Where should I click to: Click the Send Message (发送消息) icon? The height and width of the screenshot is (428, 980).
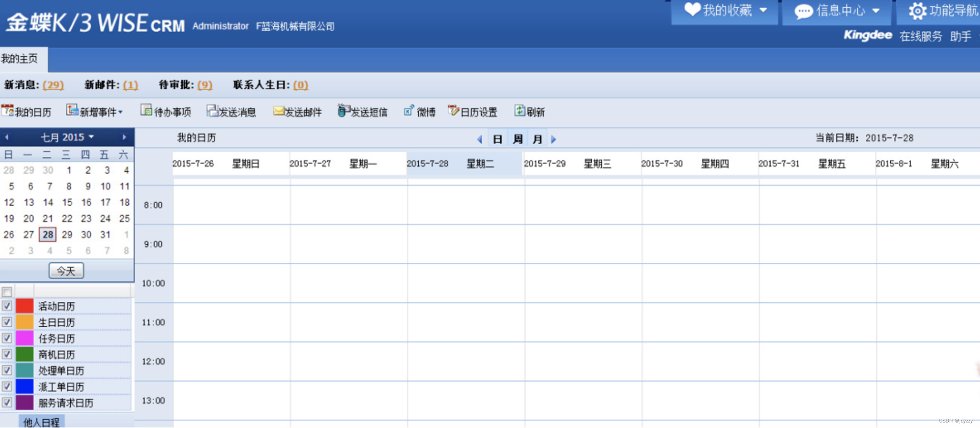click(212, 110)
